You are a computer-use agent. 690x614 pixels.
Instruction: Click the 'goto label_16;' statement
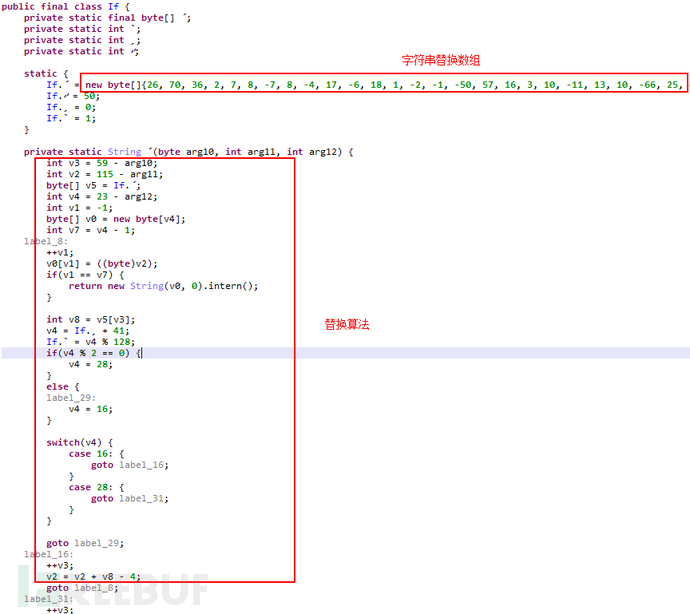pyautogui.click(x=130, y=465)
